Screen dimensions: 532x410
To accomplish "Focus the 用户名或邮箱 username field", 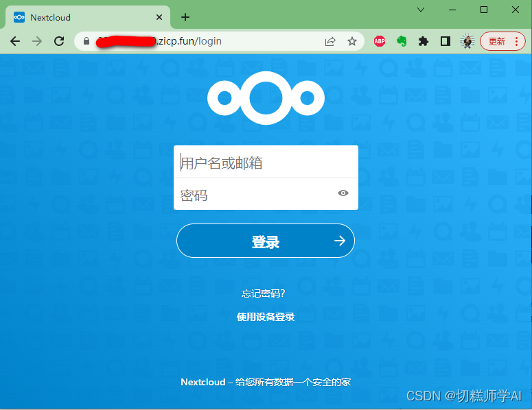I will click(x=266, y=162).
